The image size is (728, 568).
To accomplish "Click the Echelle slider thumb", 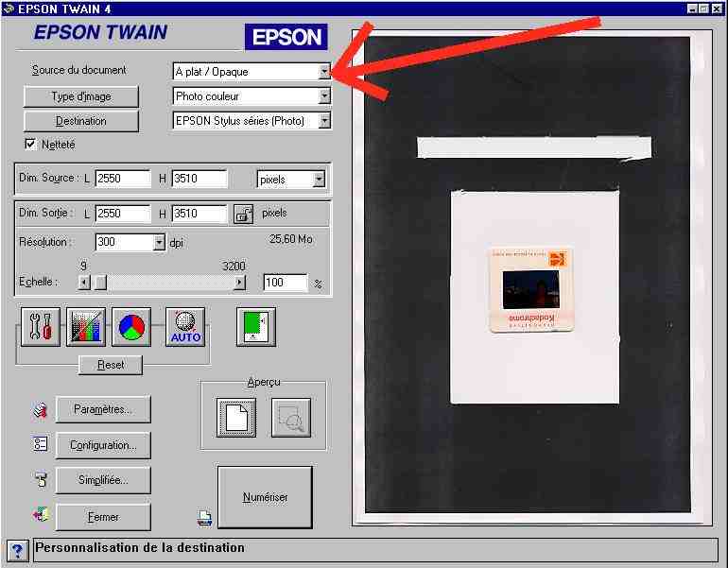I will tap(100, 283).
